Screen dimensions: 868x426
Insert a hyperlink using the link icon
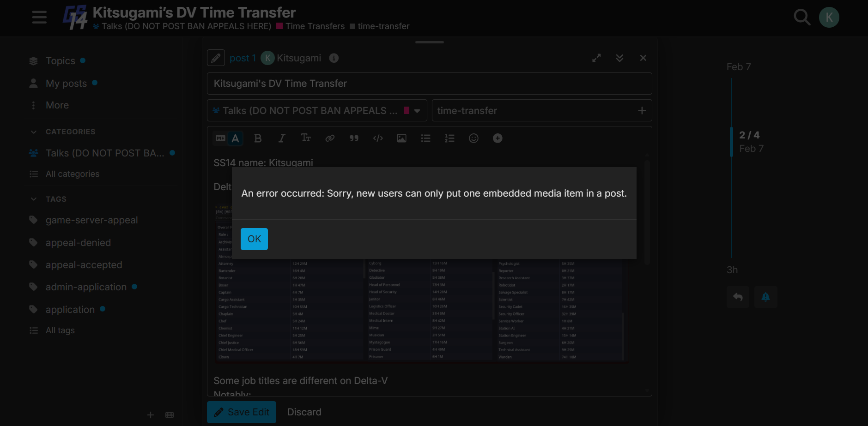(330, 138)
